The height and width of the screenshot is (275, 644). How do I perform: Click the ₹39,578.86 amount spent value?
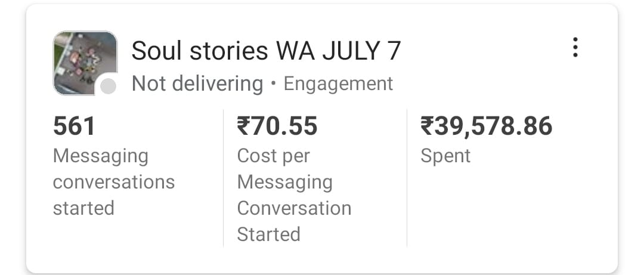(487, 126)
